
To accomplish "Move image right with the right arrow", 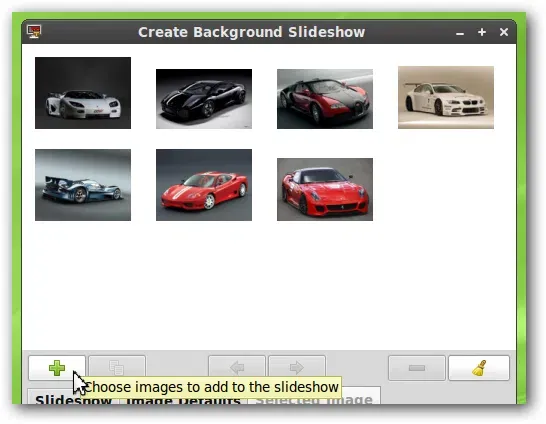I will [297, 367].
